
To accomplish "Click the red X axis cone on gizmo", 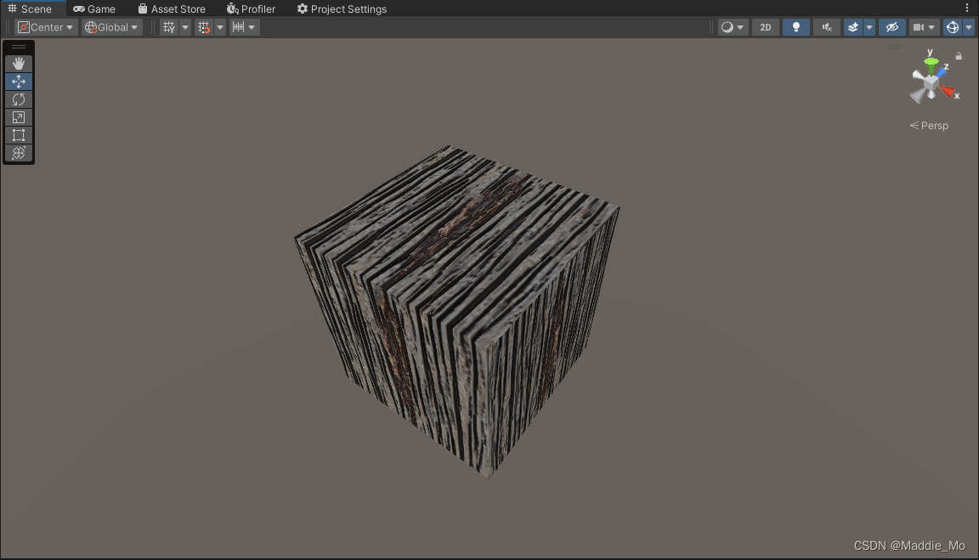I will tap(948, 93).
